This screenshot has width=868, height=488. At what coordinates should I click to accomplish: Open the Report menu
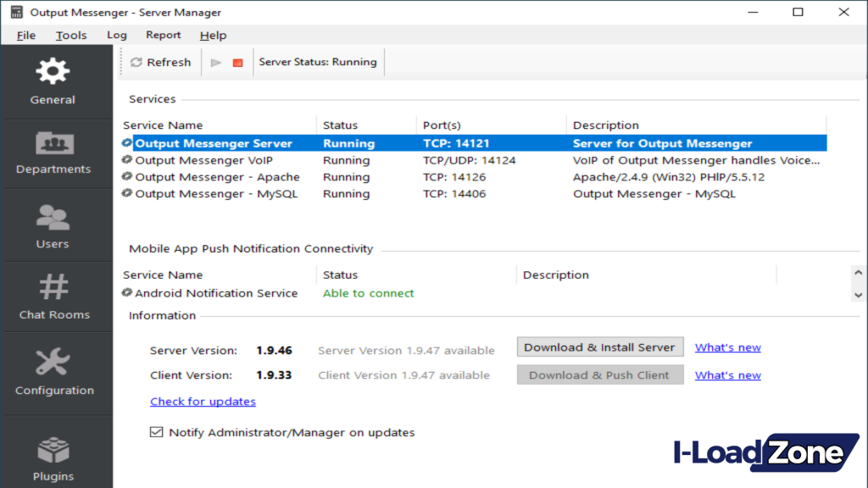[x=164, y=35]
